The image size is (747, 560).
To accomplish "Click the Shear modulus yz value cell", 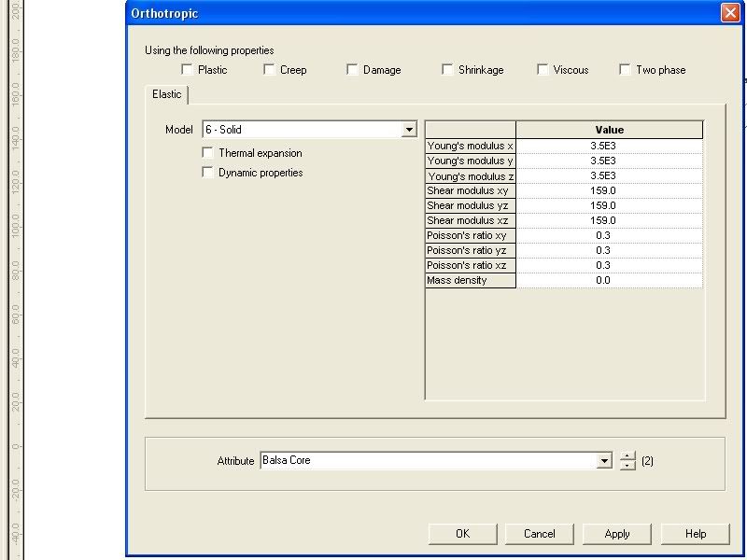I will click(610, 205).
